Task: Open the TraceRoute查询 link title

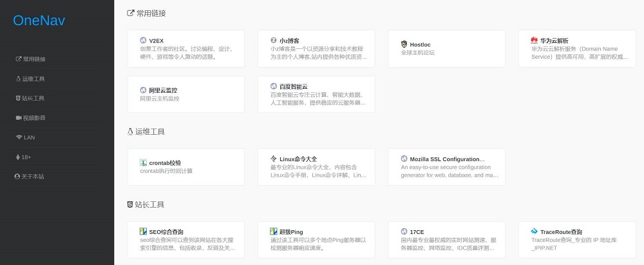Action: [561, 232]
